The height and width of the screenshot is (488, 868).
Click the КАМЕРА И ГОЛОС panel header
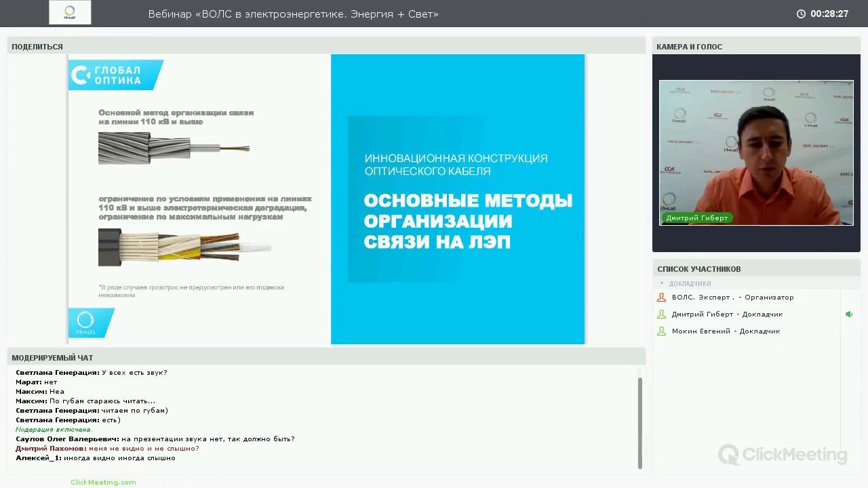pyautogui.click(x=756, y=46)
